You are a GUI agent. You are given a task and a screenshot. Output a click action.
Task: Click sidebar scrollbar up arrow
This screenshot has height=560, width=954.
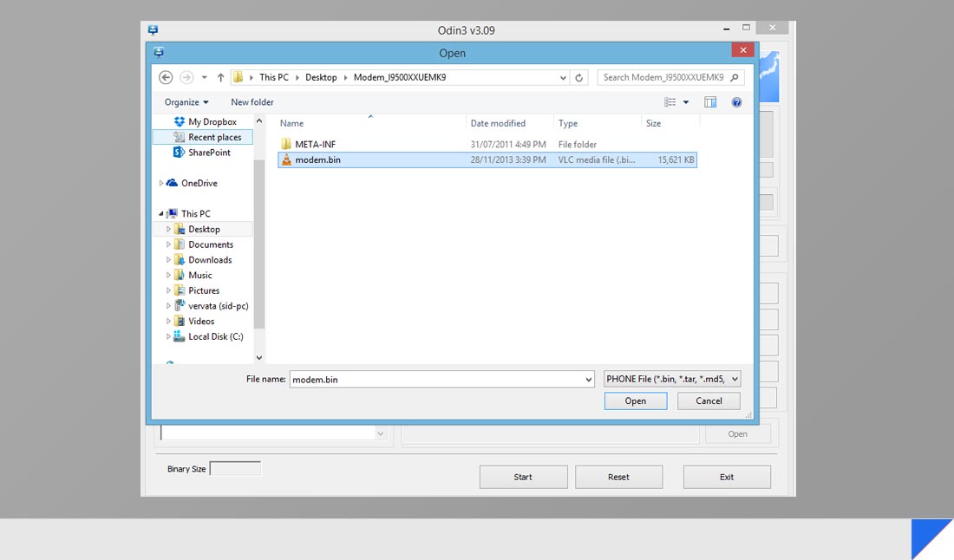point(259,121)
